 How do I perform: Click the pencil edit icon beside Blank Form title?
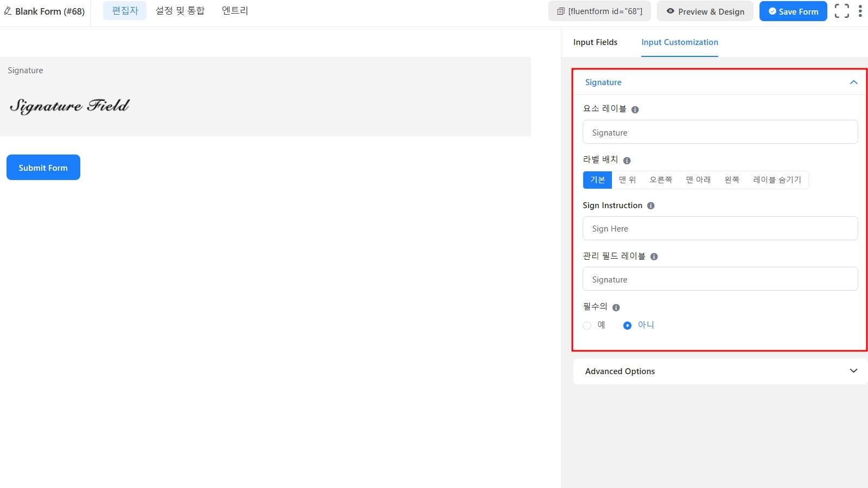tap(8, 11)
